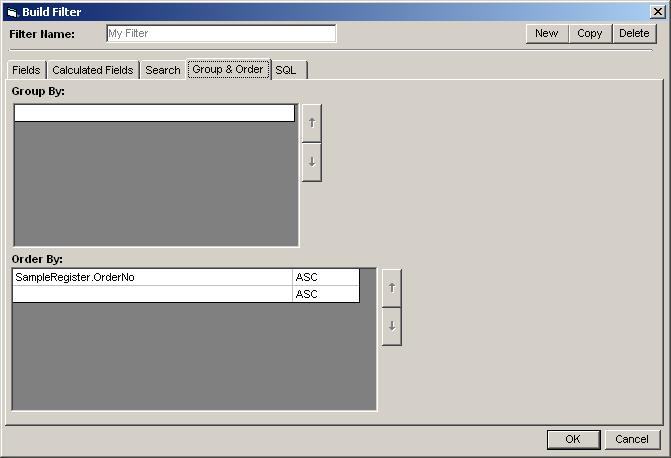
Task: Delete the current filter
Action: pos(634,33)
